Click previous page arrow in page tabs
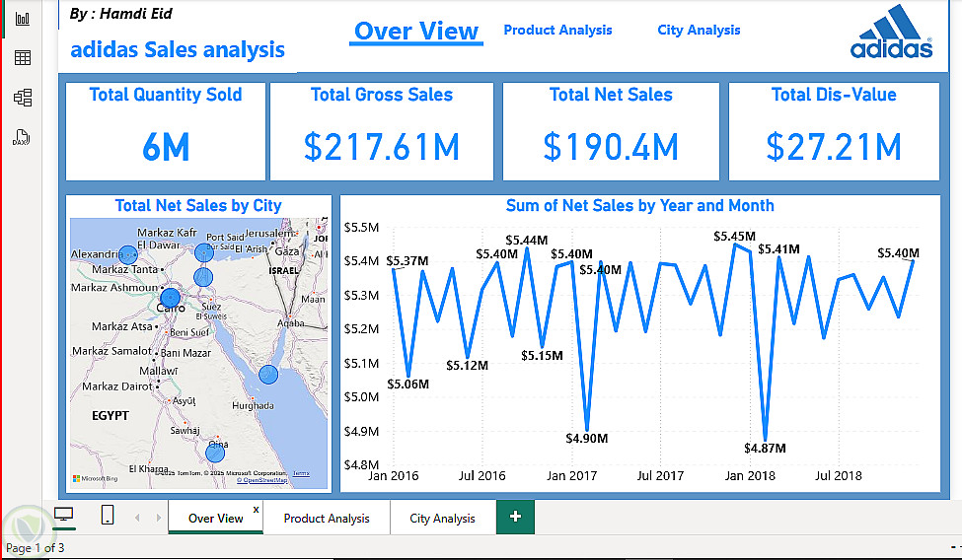Image resolution: width=962 pixels, height=560 pixels. pyautogui.click(x=137, y=518)
